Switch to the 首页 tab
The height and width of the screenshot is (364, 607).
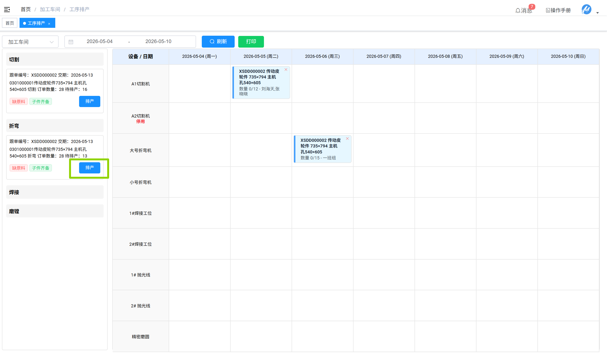point(10,23)
